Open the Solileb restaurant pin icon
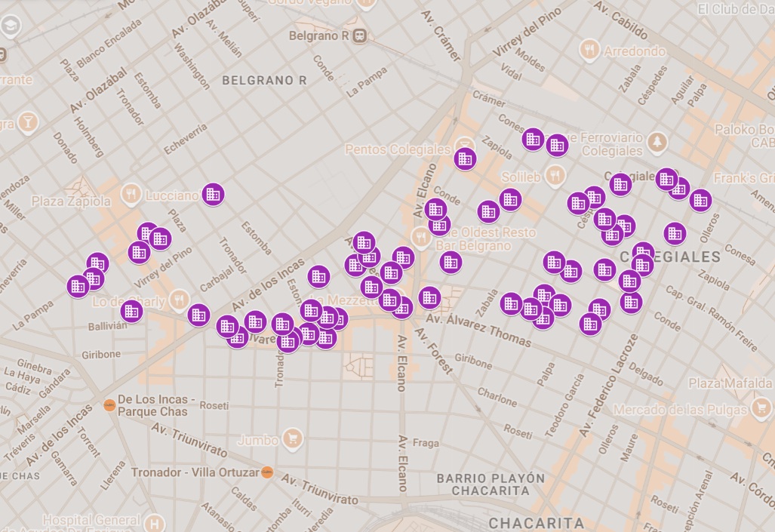Viewport: 775px width, 532px height. tap(555, 176)
